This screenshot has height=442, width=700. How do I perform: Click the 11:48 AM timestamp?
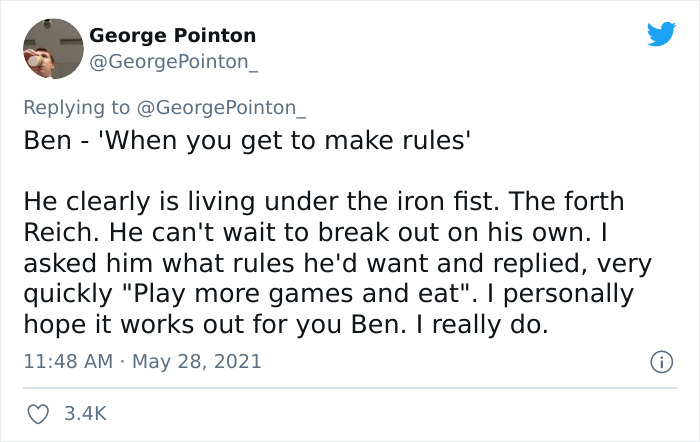pos(65,361)
